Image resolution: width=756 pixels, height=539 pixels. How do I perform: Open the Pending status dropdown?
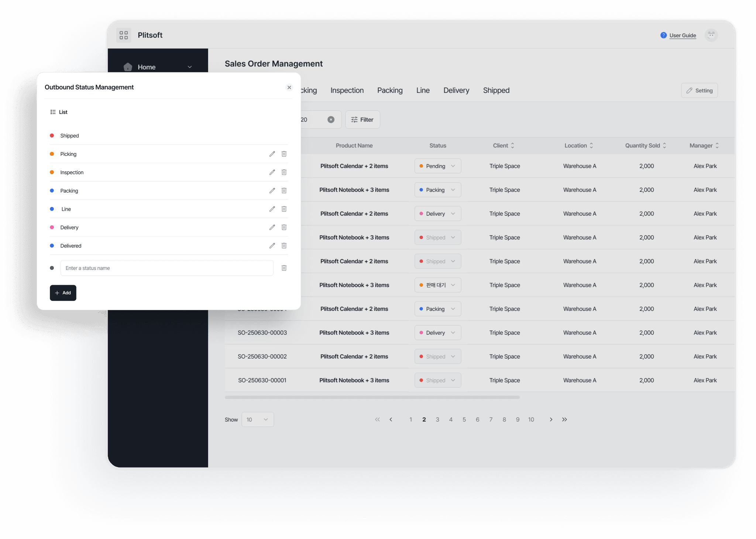[437, 166]
